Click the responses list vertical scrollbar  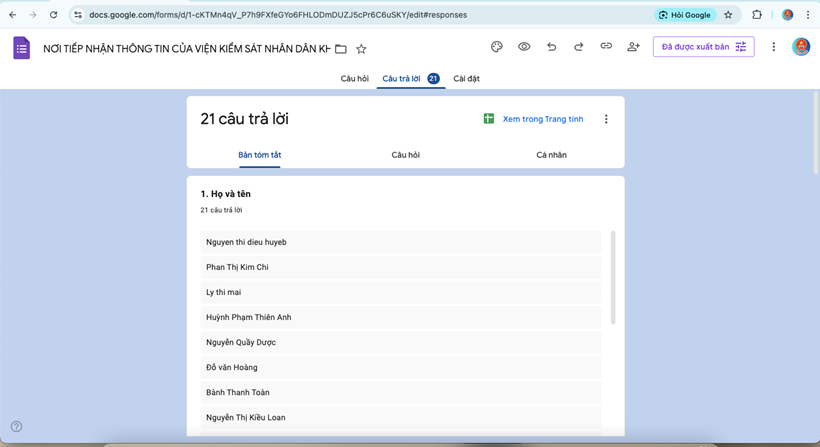click(613, 277)
